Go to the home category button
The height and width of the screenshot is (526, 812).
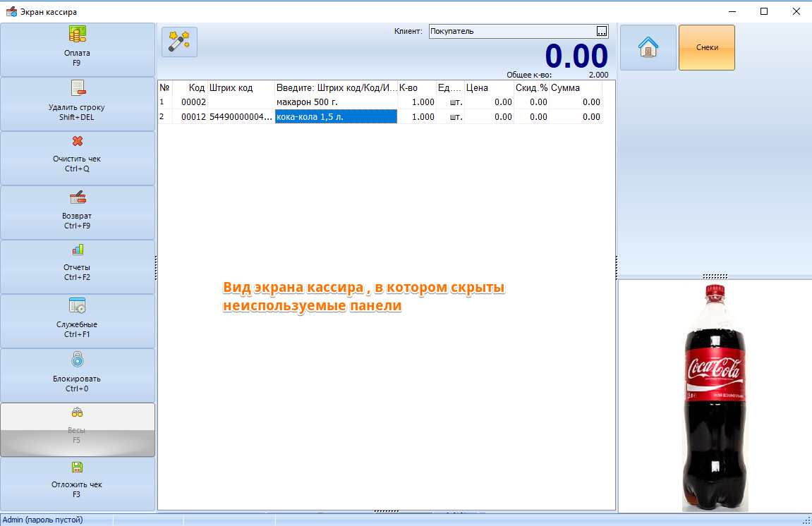648,47
